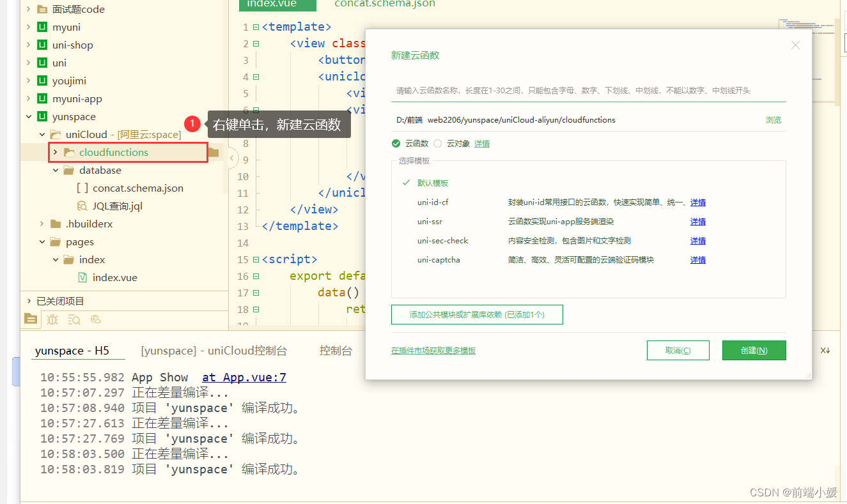Select the uni-captcha template row
Screen dimensions: 847x504
[x=554, y=259]
